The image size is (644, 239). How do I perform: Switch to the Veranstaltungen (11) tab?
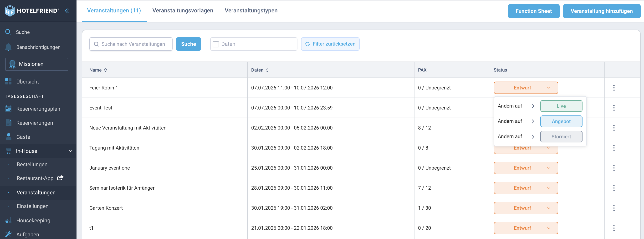114,10
